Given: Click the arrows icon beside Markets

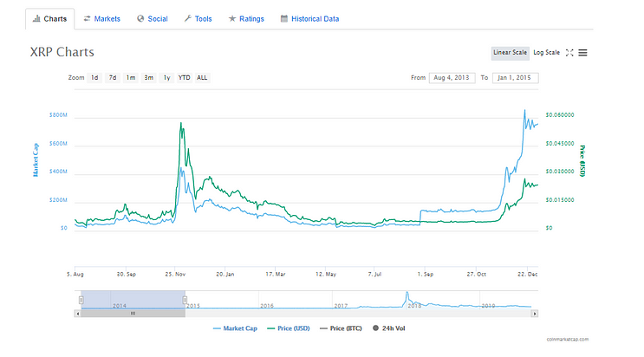Looking at the screenshot, I should point(87,18).
